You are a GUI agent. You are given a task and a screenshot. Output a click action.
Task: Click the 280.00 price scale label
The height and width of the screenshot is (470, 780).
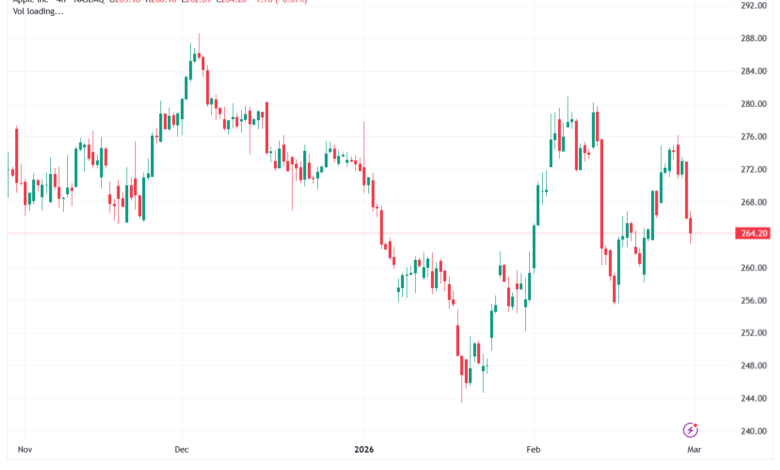[x=753, y=104]
